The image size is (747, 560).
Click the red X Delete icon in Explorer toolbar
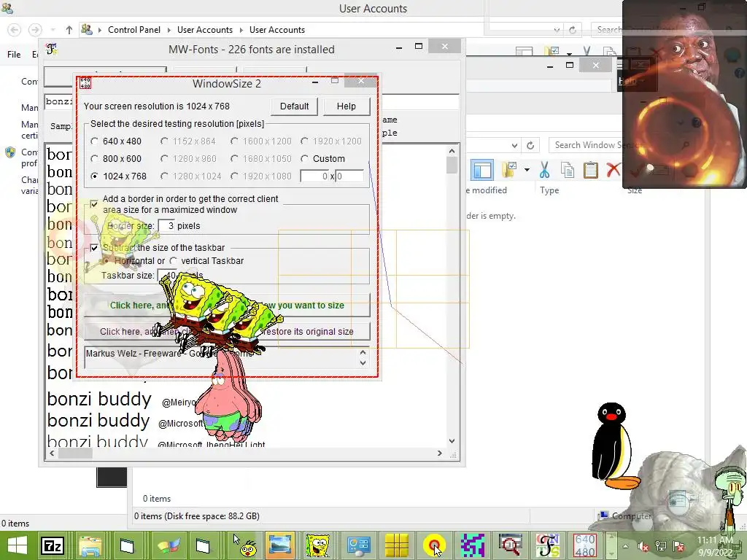pyautogui.click(x=614, y=169)
